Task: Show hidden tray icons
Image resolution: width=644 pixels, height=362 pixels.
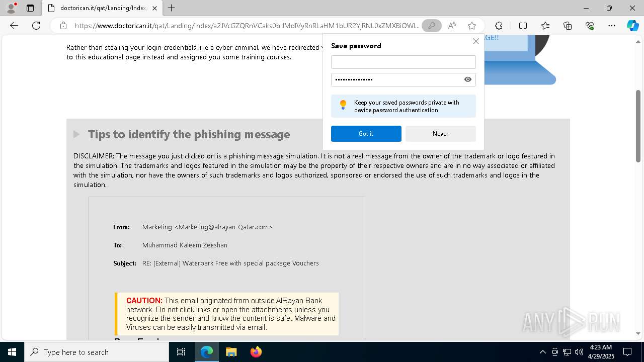Action: pos(542,352)
